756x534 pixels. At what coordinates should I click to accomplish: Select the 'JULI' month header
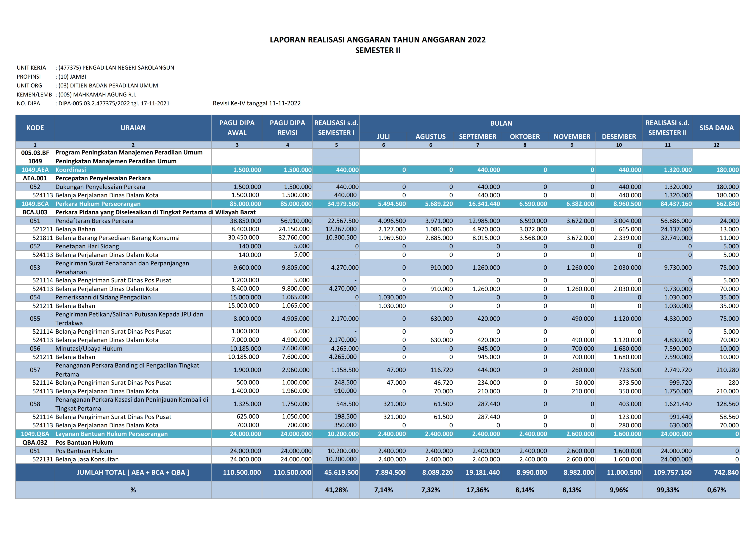tap(383, 137)
